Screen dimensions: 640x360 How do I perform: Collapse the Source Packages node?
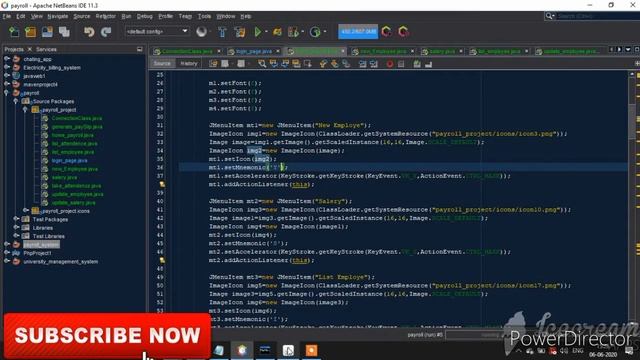16,101
